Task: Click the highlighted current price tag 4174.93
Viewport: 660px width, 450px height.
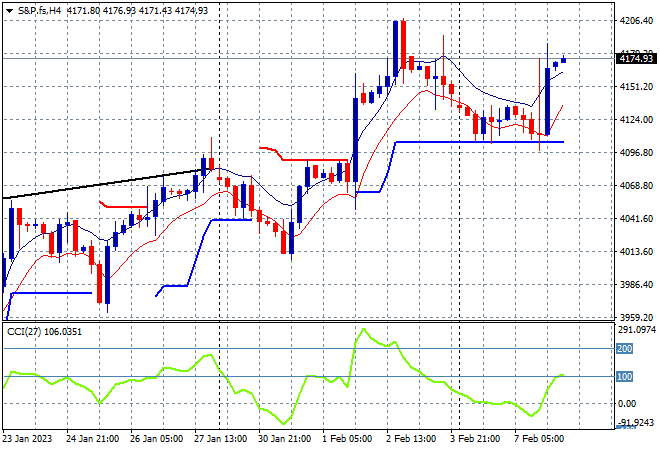Action: coord(636,59)
